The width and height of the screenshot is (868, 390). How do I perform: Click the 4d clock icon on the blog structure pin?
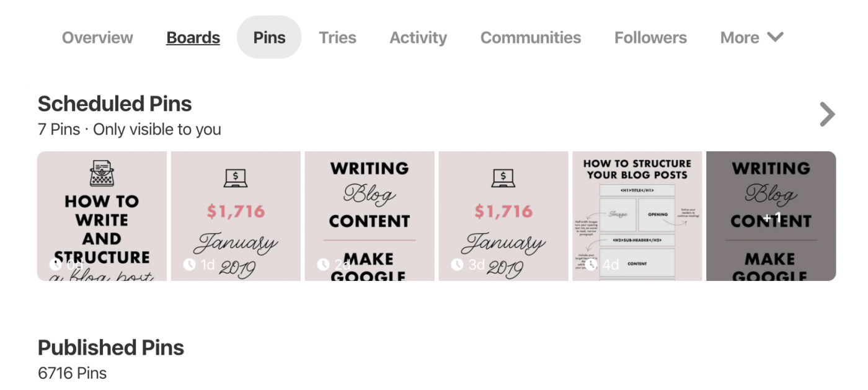pyautogui.click(x=591, y=264)
